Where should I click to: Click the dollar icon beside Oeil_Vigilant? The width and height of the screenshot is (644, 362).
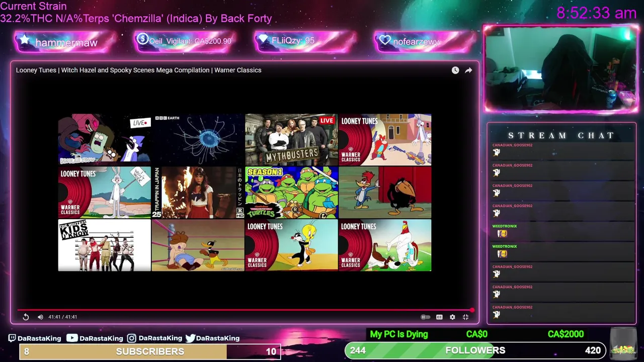coord(142,39)
